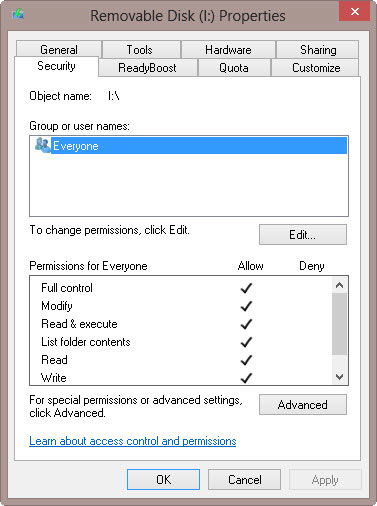The image size is (377, 506).
Task: Open Learn about access control link
Action: 133,441
